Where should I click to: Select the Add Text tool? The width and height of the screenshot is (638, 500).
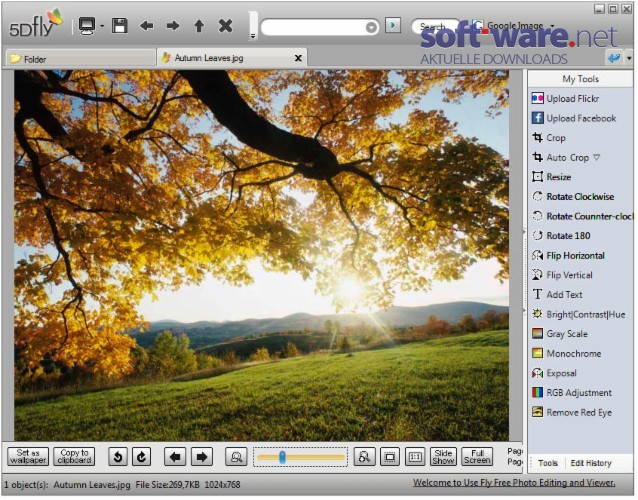557,295
